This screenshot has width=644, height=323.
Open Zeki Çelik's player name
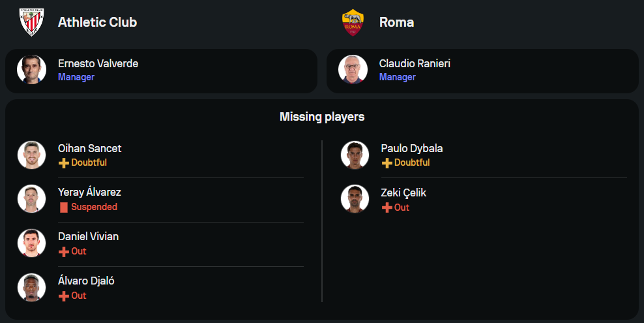tap(403, 192)
